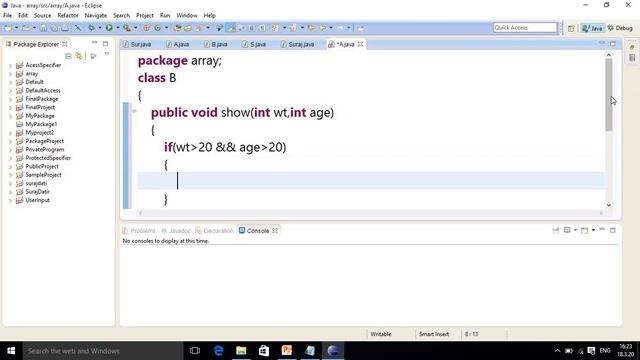Expand the AcessSpecifier project
Viewport: 640px width, 360px height.
[x=11, y=65]
